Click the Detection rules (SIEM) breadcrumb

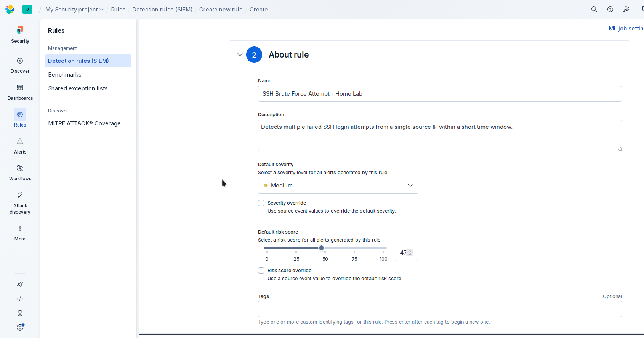pos(162,10)
